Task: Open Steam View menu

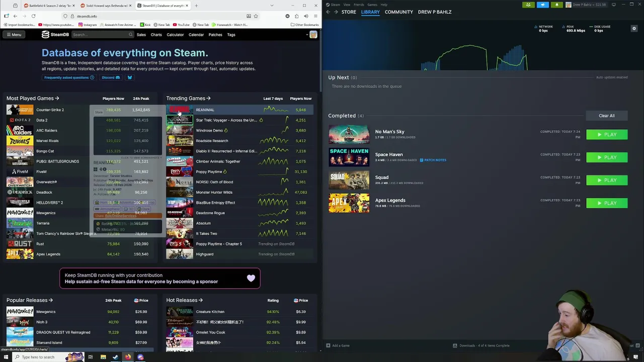Action: [347, 5]
